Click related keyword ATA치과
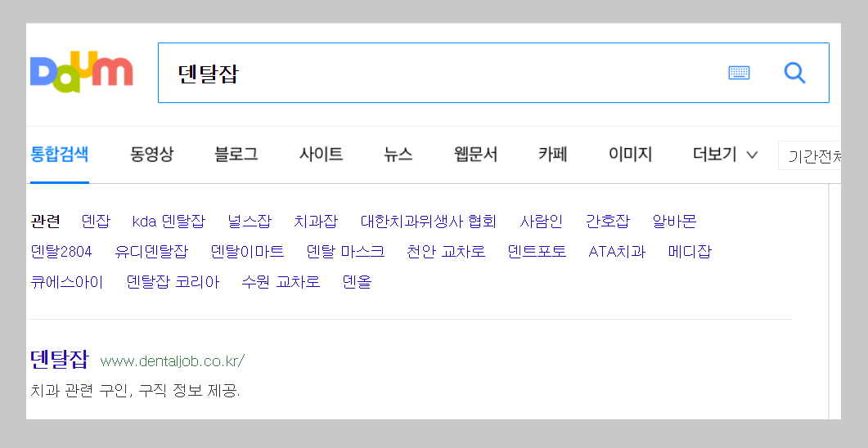The height and width of the screenshot is (448, 868). 617,252
